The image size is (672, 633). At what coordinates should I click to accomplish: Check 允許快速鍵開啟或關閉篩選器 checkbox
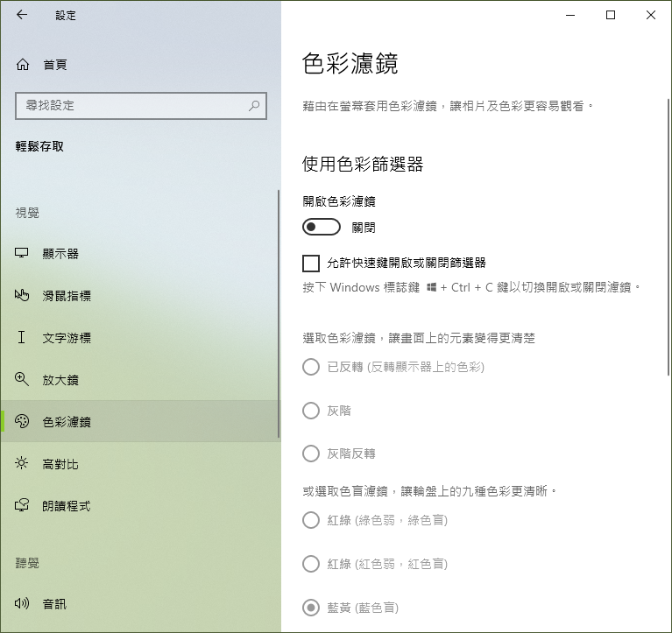pyautogui.click(x=311, y=263)
